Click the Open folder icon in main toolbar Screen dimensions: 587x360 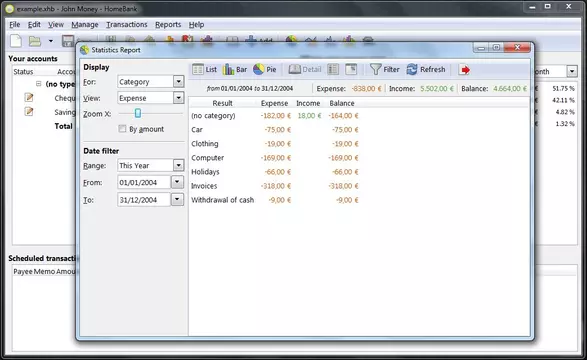click(35, 41)
